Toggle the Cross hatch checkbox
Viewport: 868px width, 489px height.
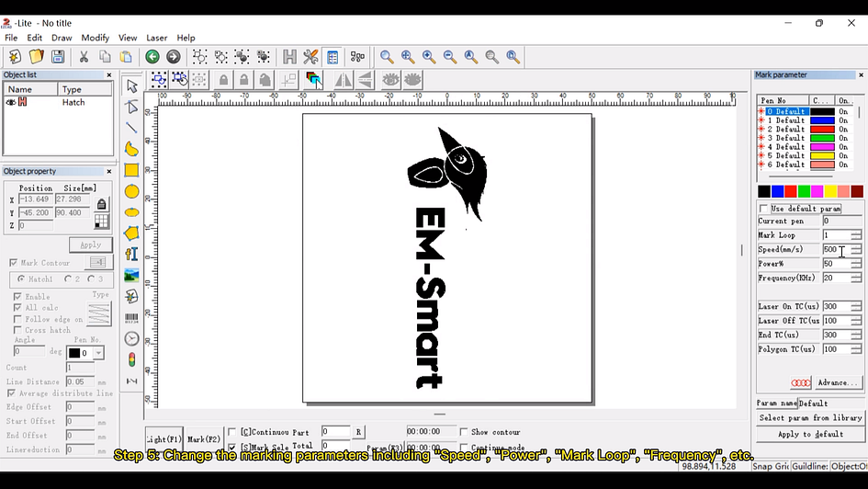click(x=17, y=330)
